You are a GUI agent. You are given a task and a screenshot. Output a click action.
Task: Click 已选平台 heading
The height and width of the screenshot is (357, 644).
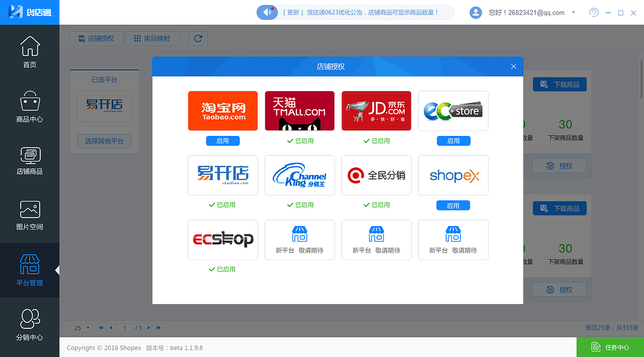point(105,80)
